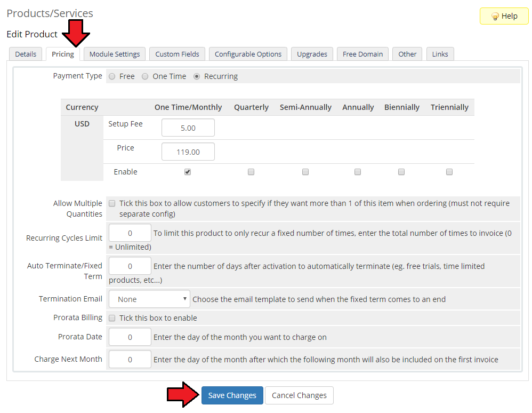Click the Triennially column header
This screenshot has width=532, height=413.
449,107
